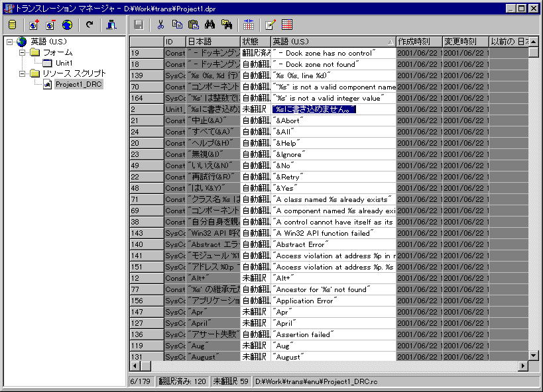This screenshot has height=392, width=543.
Task: Select the リソース スクリプト folder
Action: 74,73
